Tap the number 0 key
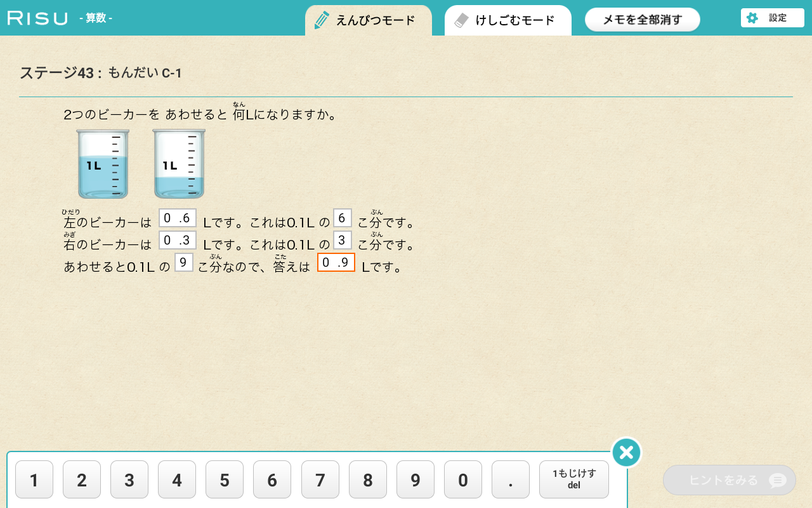 [x=462, y=479]
